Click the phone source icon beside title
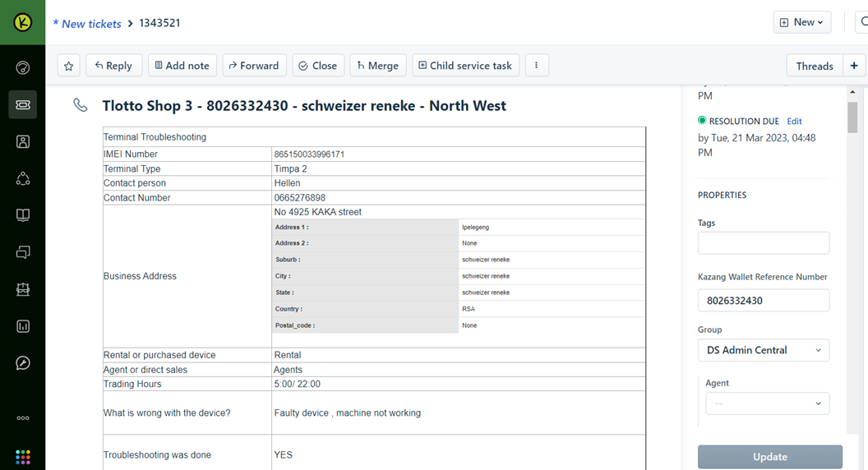The height and width of the screenshot is (470, 868). click(x=81, y=105)
